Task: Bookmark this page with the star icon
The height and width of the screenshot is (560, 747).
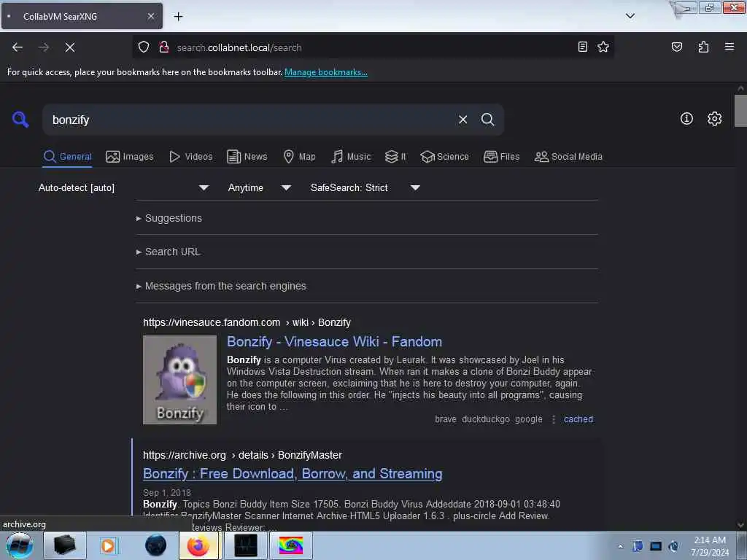Action: point(603,47)
